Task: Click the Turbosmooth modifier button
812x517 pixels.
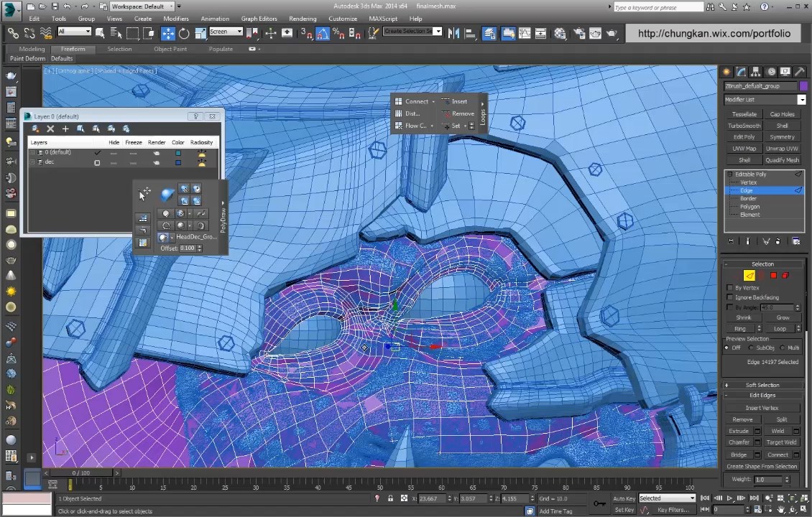Action: pos(744,125)
